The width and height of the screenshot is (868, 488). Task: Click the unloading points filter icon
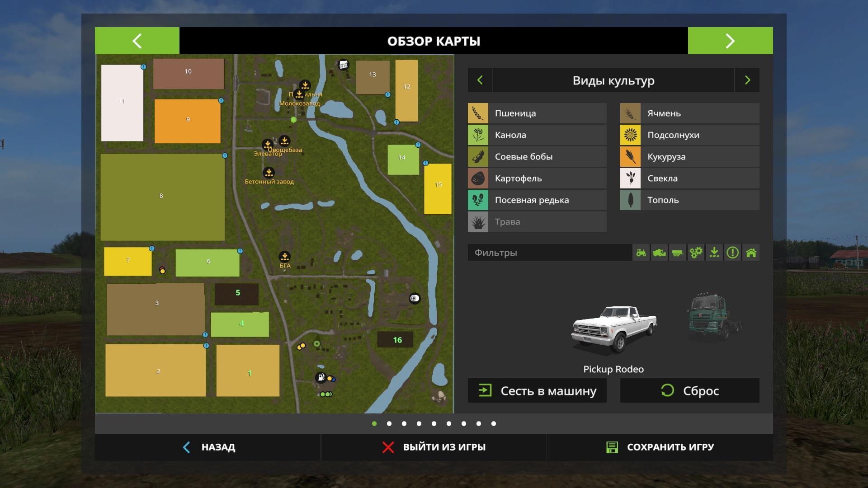(x=714, y=253)
